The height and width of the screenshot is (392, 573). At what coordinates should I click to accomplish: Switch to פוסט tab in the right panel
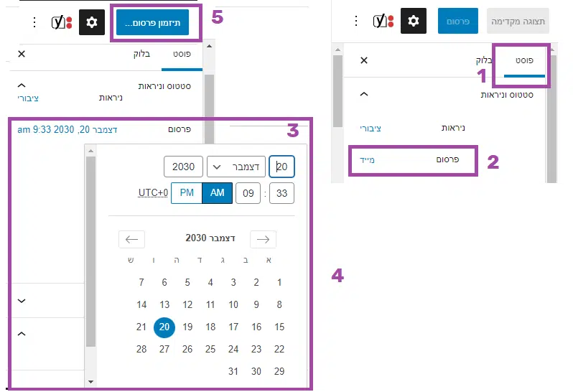524,60
